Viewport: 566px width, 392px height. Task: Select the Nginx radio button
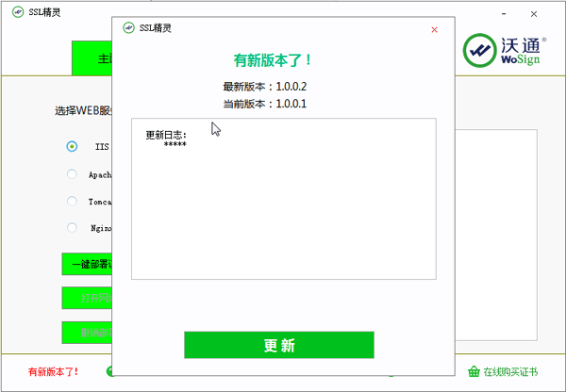tap(72, 227)
